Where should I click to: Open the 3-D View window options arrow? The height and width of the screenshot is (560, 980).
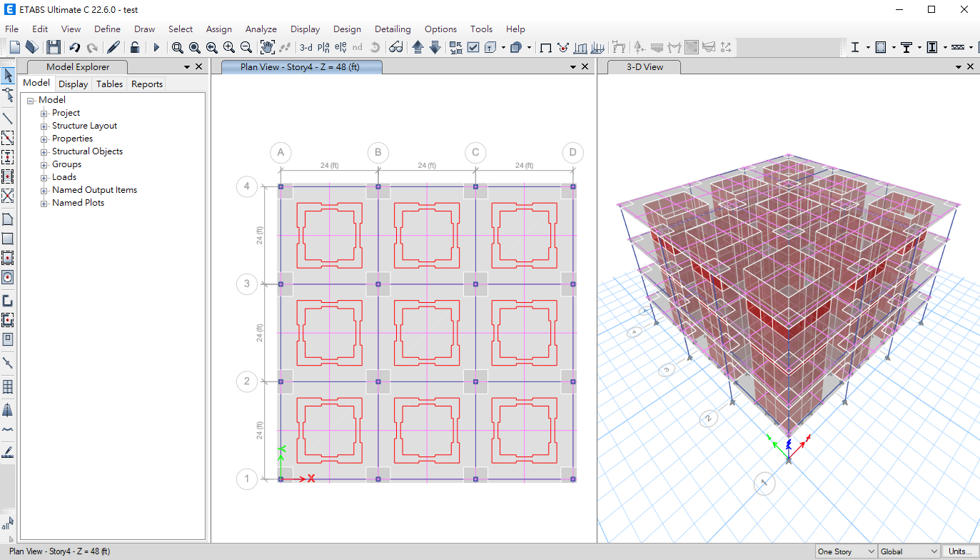[x=959, y=66]
